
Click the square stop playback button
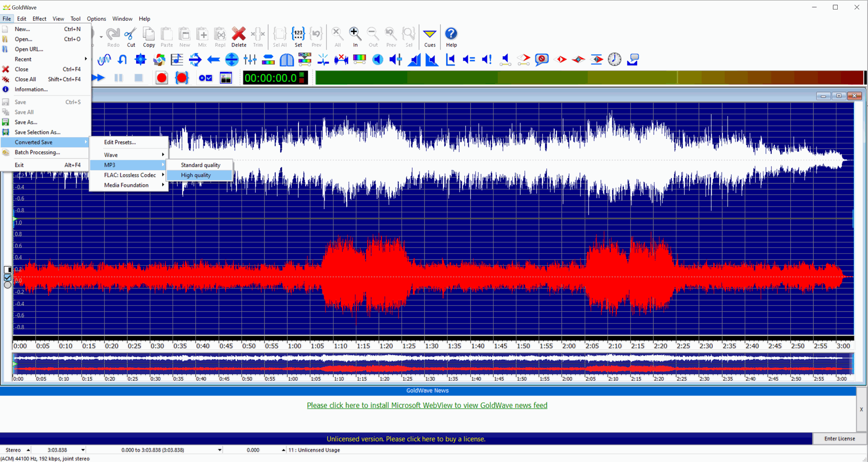point(139,78)
